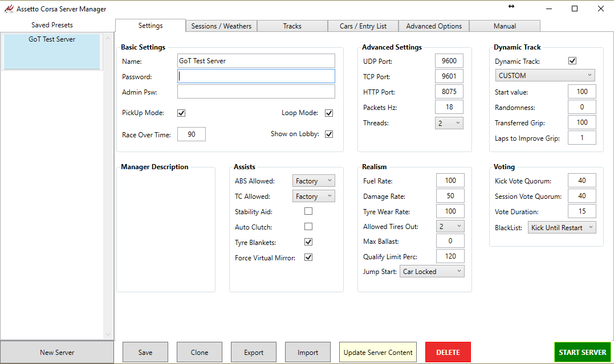Click the Laps to Improve Grip field

[582, 137]
